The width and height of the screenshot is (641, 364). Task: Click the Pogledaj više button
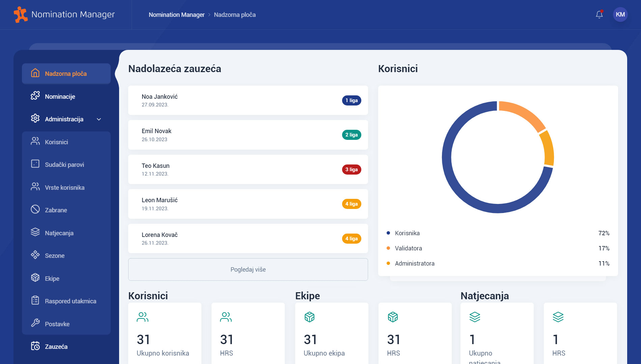248,269
